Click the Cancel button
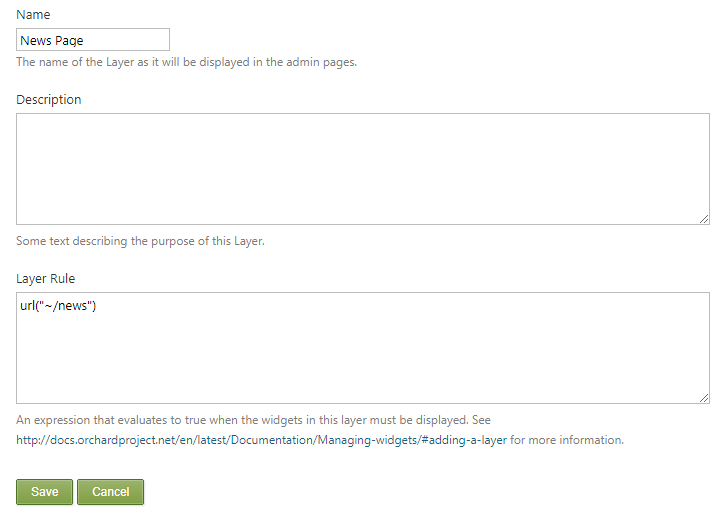 (x=110, y=492)
